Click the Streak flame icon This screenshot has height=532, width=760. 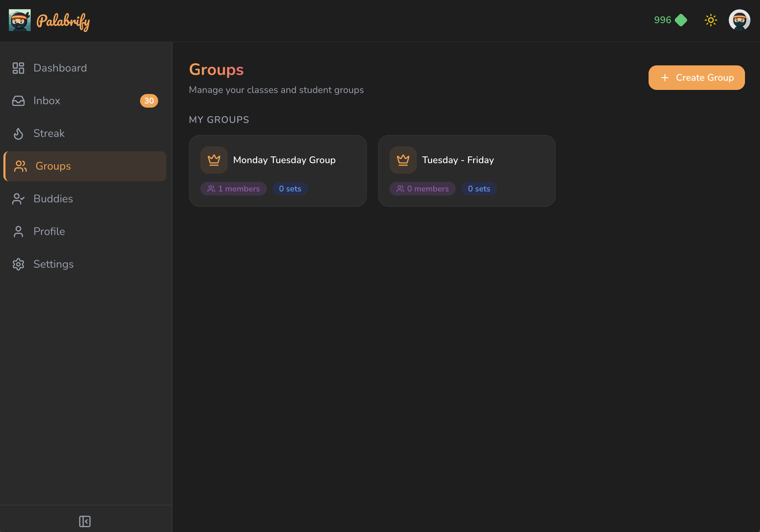(18, 134)
